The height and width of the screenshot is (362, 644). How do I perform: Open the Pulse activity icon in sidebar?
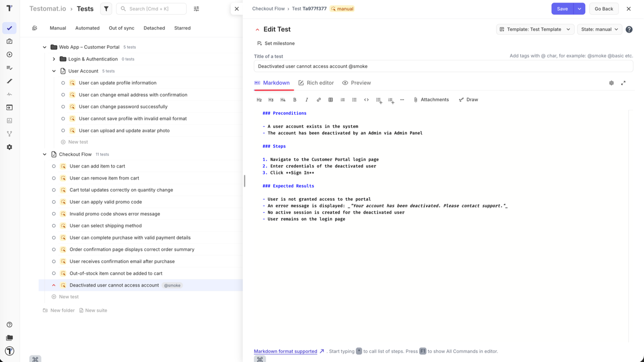9,94
